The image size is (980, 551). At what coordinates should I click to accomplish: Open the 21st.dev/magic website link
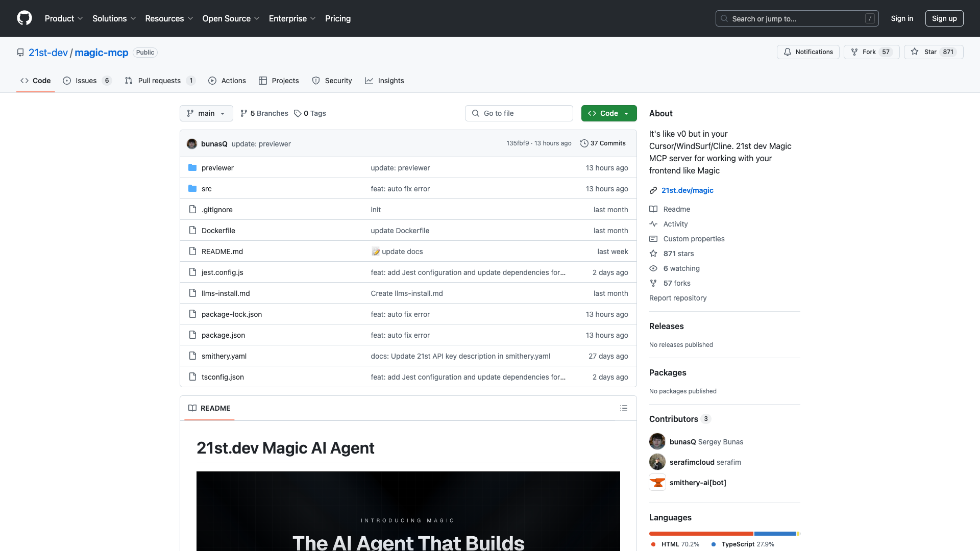687,190
